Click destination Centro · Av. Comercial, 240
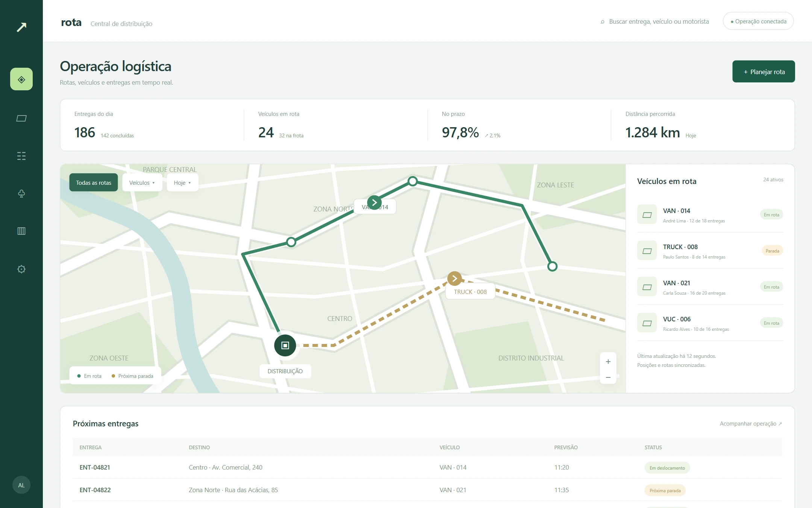The height and width of the screenshot is (508, 812). point(226,467)
